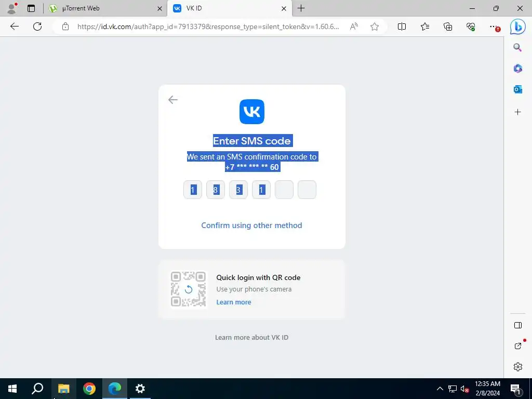Click the browser profile avatar icon
The height and width of the screenshot is (399, 532).
tap(12, 8)
